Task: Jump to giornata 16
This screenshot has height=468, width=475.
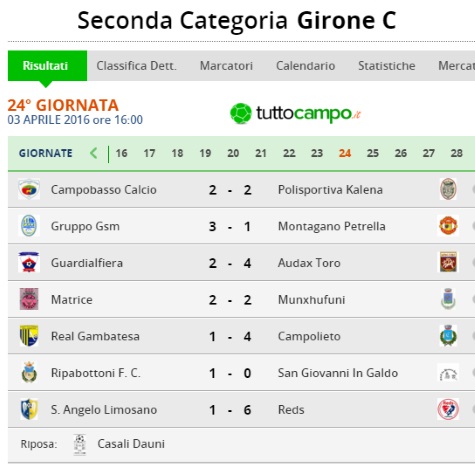Action: [x=121, y=153]
